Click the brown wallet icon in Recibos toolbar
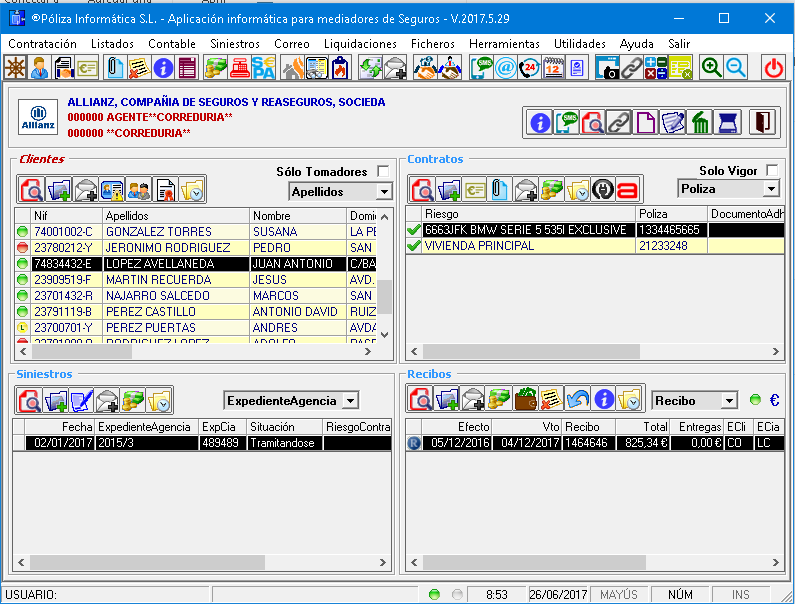The height and width of the screenshot is (604, 795). tap(525, 399)
